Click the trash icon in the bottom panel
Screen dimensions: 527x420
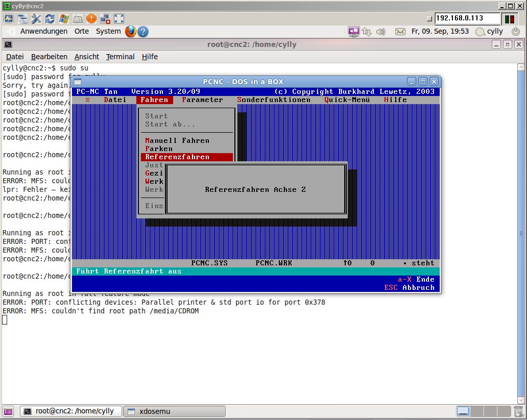(x=518, y=411)
